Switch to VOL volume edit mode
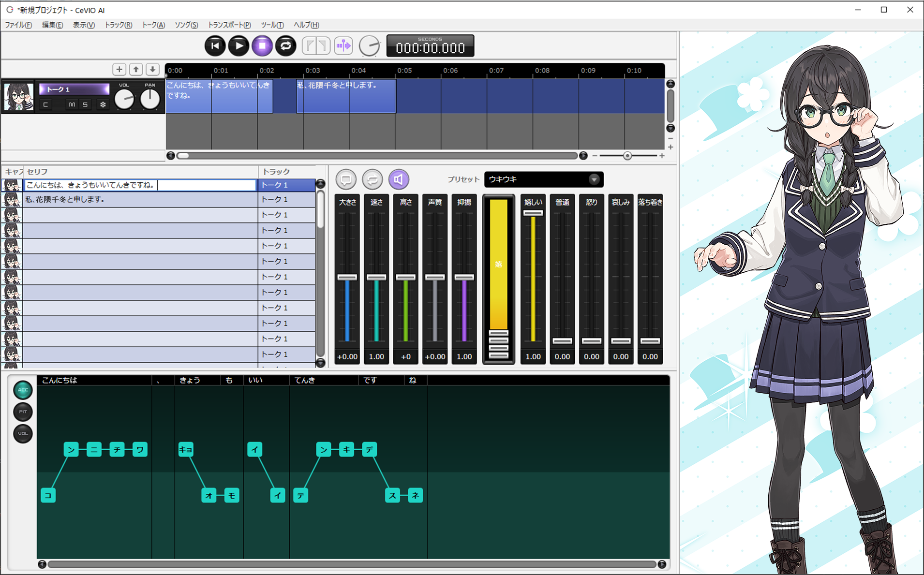The height and width of the screenshot is (575, 924). 23,433
